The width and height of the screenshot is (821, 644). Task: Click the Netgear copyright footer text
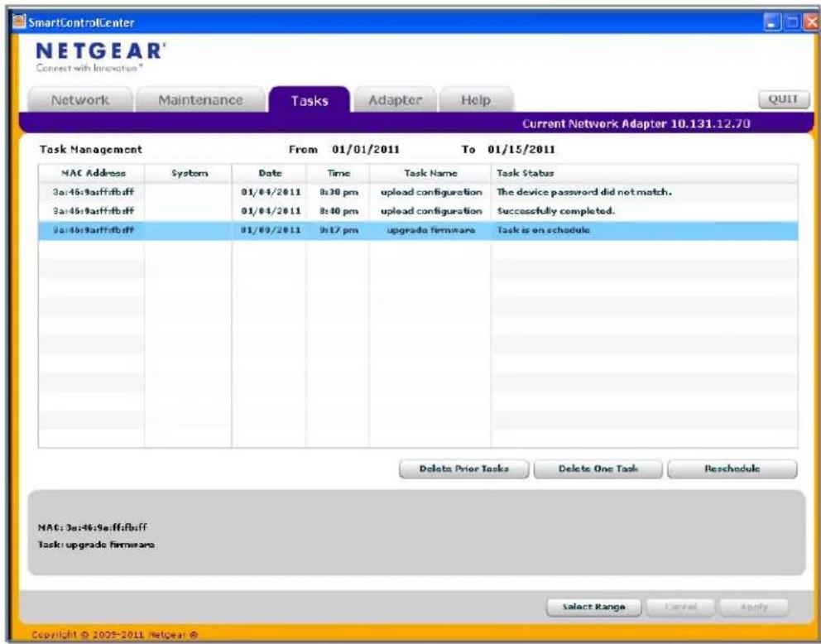coord(115,635)
